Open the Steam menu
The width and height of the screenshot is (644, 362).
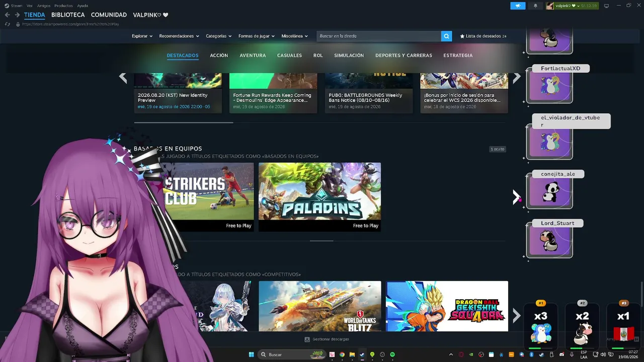[x=17, y=6]
